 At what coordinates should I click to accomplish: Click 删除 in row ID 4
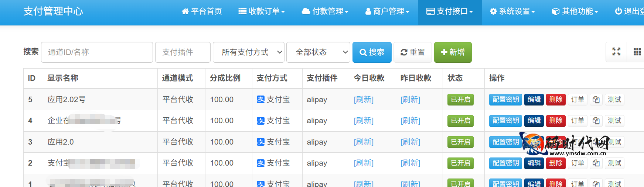click(556, 121)
